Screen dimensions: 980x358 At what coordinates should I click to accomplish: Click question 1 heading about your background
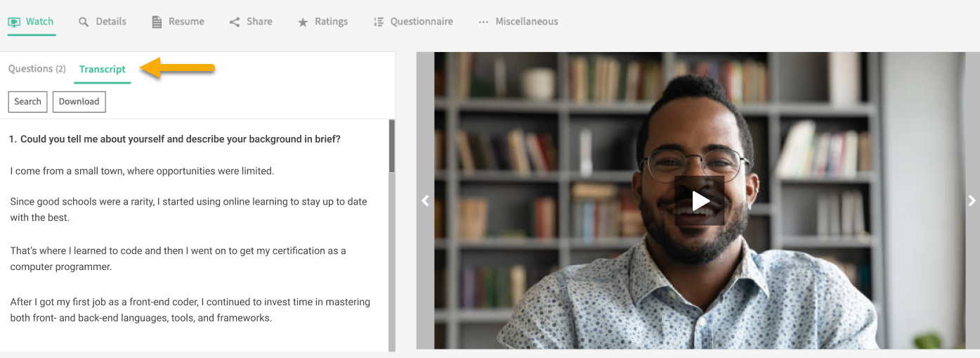(x=175, y=139)
